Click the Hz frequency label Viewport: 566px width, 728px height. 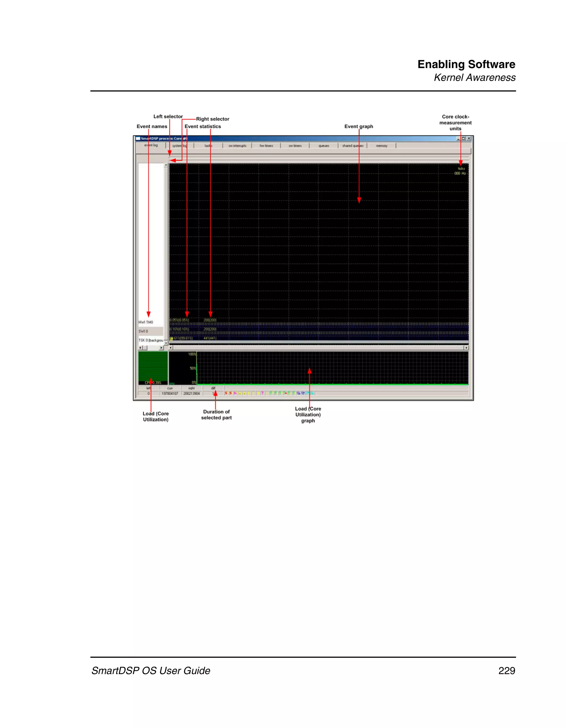[460, 173]
